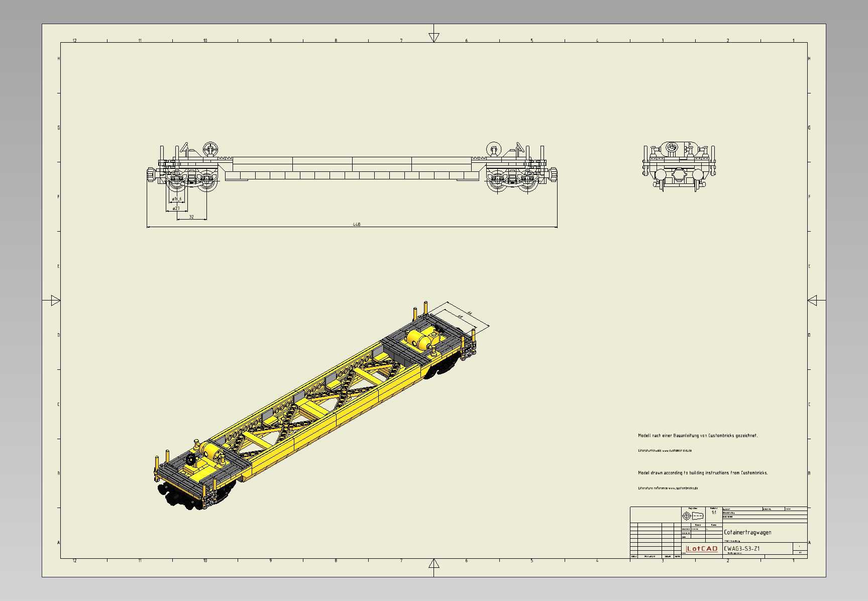Select the German note 'Modell nach einer Bauanleitung'
Viewport: 868px width, 601px height.
pyautogui.click(x=698, y=436)
